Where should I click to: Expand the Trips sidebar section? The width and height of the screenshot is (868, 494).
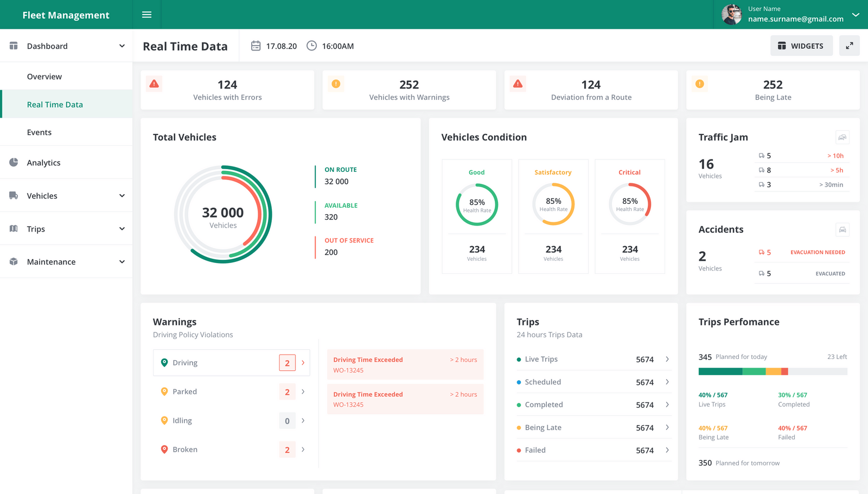[122, 228]
